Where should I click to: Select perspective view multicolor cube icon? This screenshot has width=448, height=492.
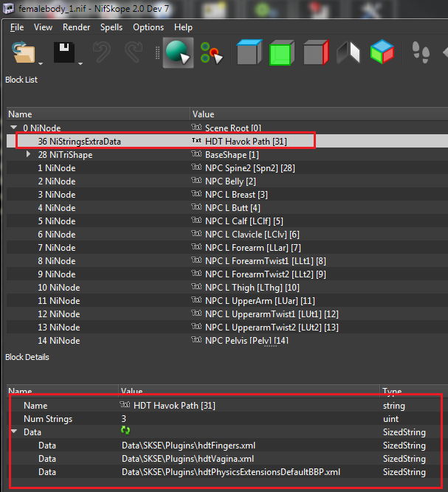coord(382,52)
